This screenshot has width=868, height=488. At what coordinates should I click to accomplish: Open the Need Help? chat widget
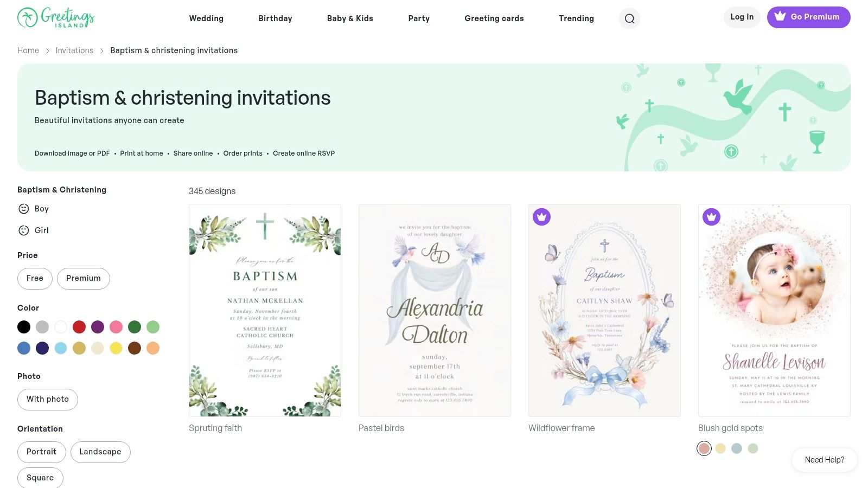[825, 460]
